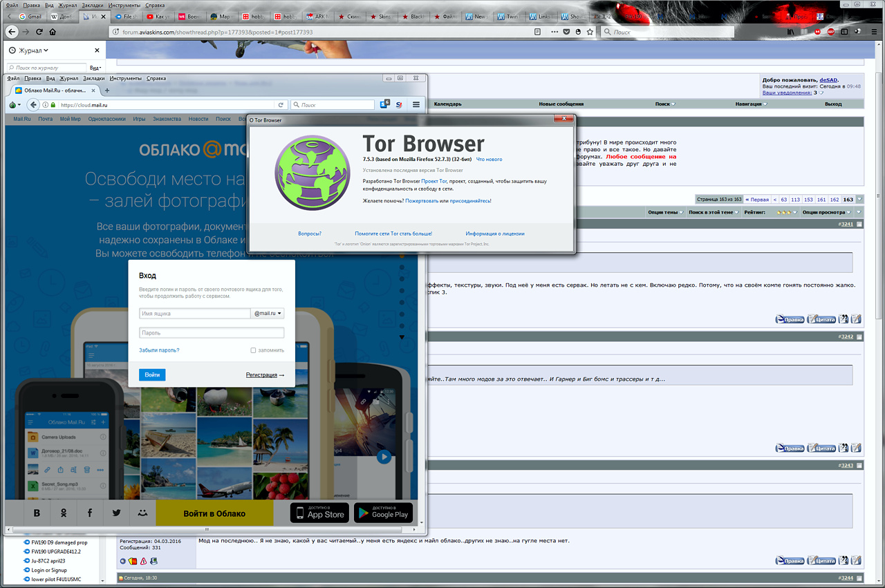The width and height of the screenshot is (885, 588).
Task: Open the Tor onion button dropdown
Action: pos(14,105)
